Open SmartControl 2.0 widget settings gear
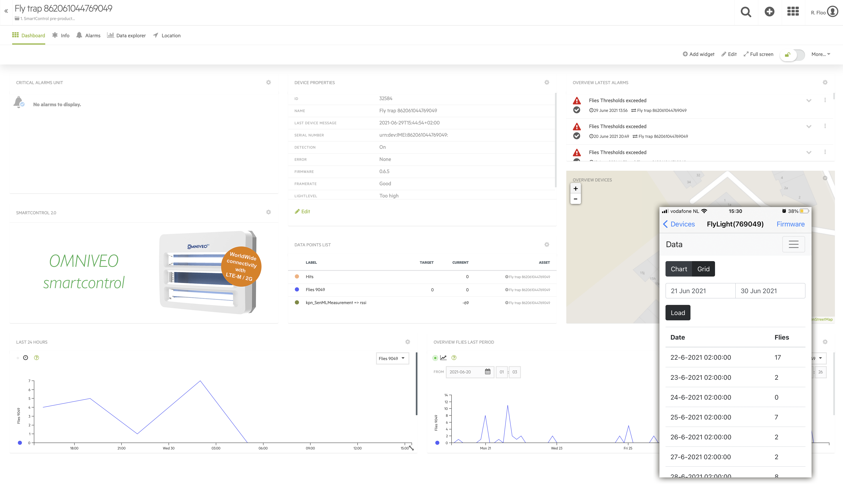Screen dimensions: 843x504 tap(268, 212)
